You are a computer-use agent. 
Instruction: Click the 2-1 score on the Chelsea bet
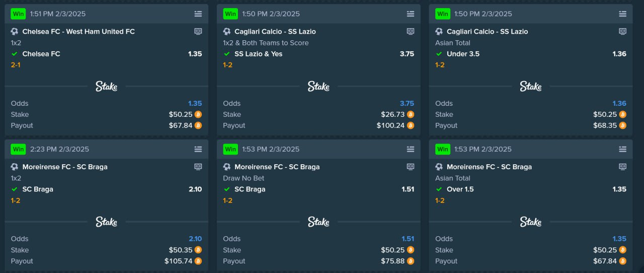pos(15,65)
